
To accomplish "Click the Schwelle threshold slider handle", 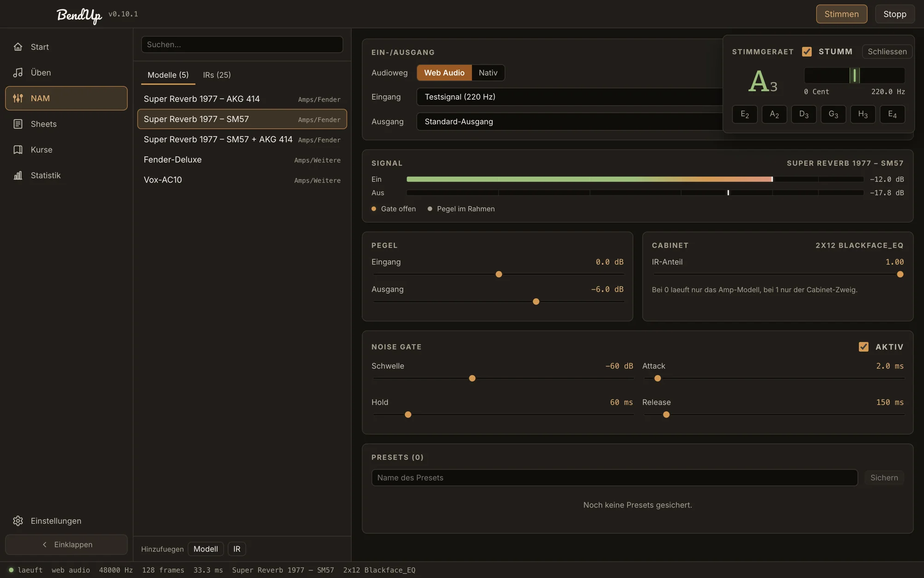I will (472, 378).
